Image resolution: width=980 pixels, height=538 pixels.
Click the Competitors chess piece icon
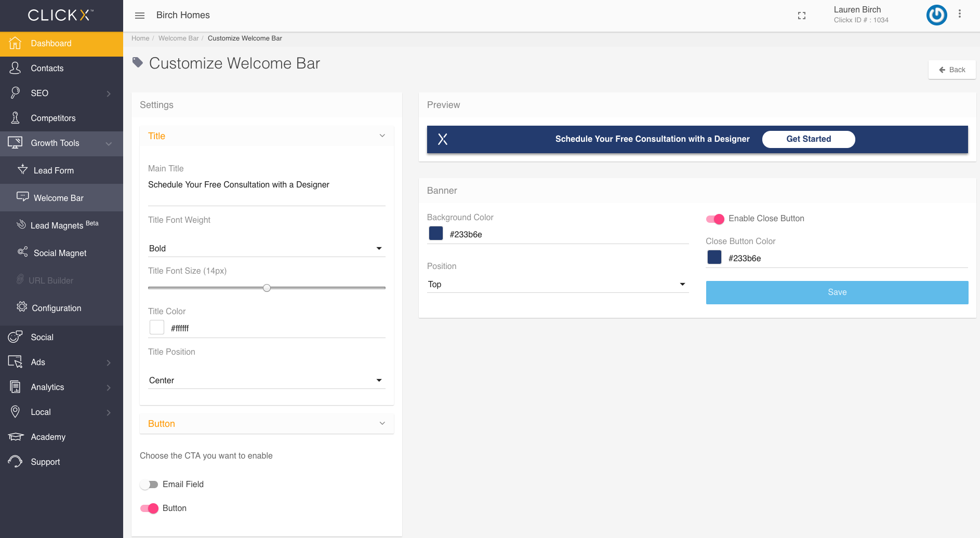click(x=15, y=118)
